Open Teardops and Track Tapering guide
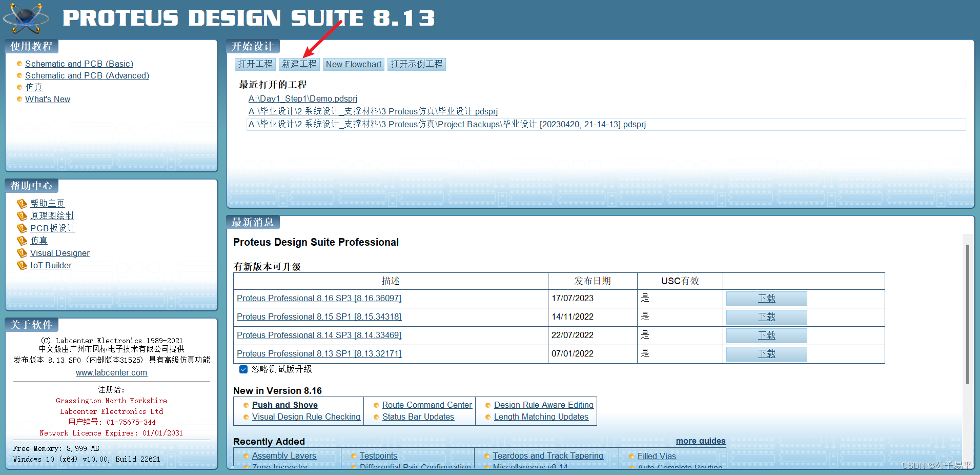This screenshot has width=980, height=475. (548, 456)
